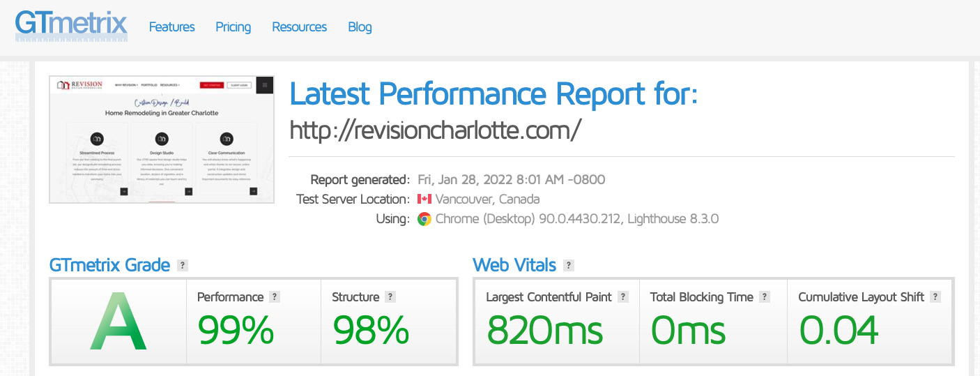This screenshot has height=376, width=980.
Task: Click the 98% Structure score
Action: coord(371,330)
